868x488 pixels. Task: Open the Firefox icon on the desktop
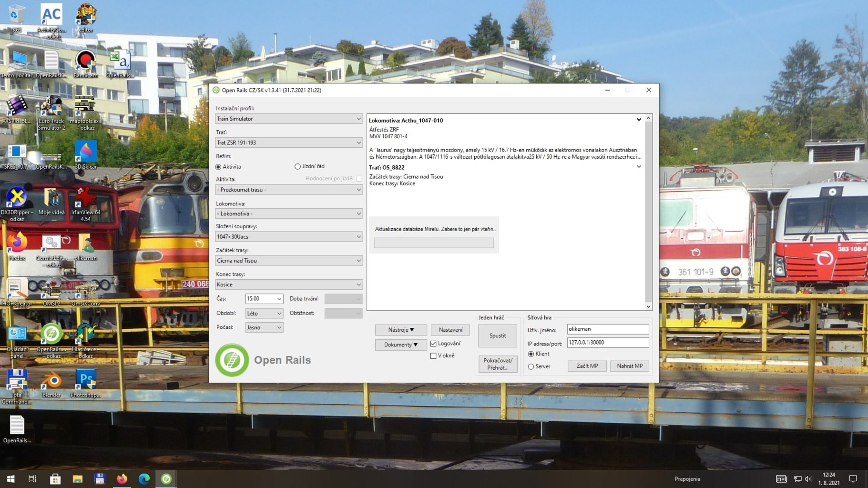coord(17,246)
